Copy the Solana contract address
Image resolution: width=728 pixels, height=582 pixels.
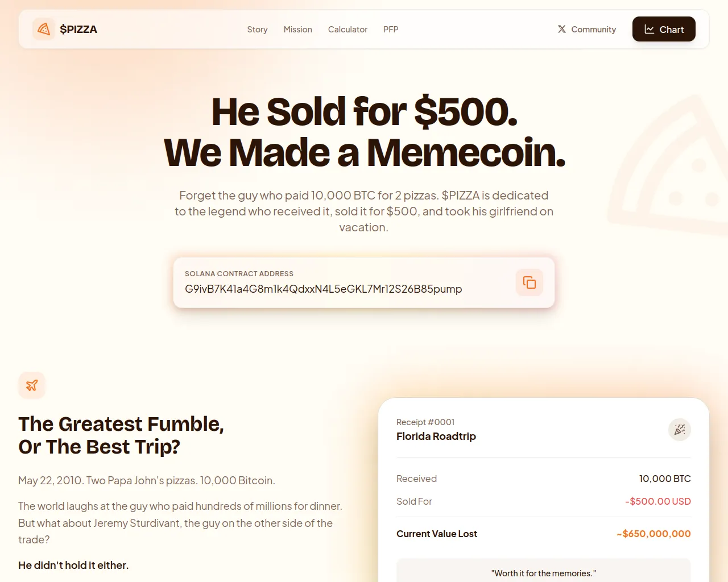(529, 282)
